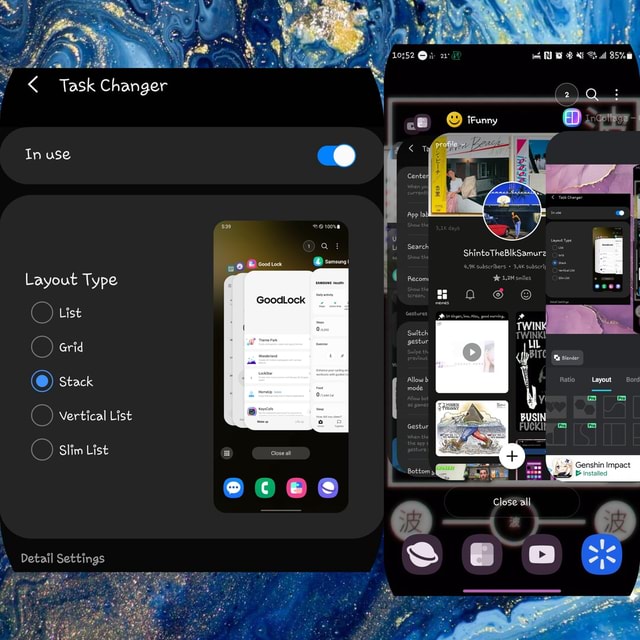Open Detail Settings section

[63, 558]
